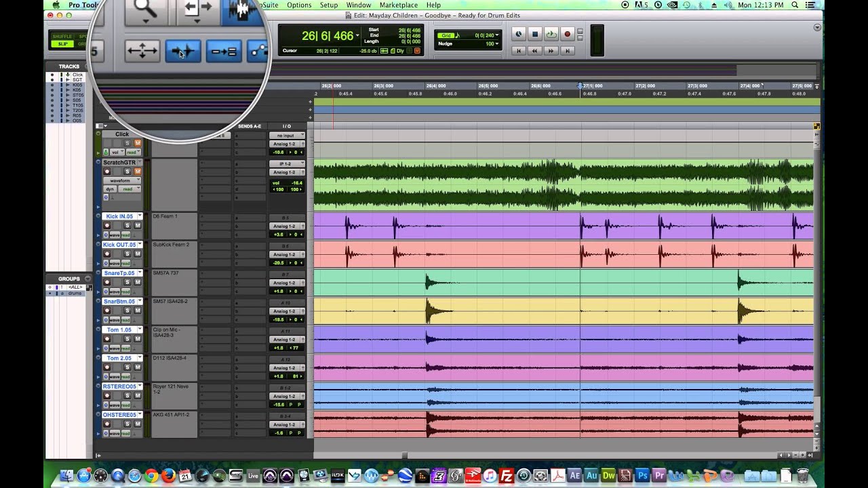868x488 pixels.
Task: Click the transport Rewind button
Action: pos(535,50)
